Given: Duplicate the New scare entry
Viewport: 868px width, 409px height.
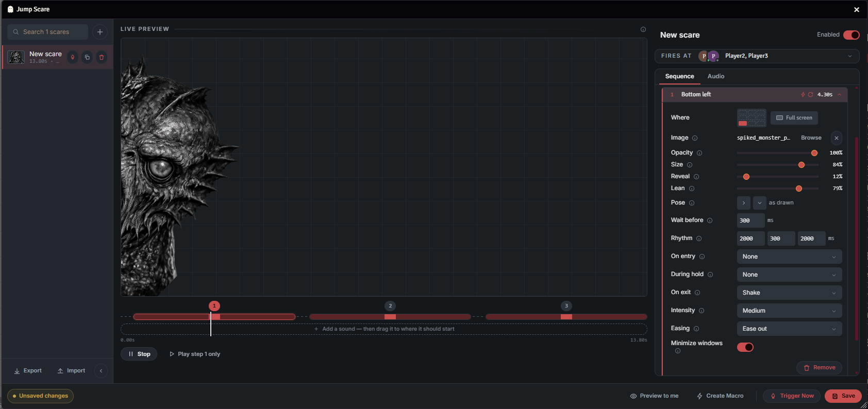Looking at the screenshot, I should pyautogui.click(x=87, y=57).
